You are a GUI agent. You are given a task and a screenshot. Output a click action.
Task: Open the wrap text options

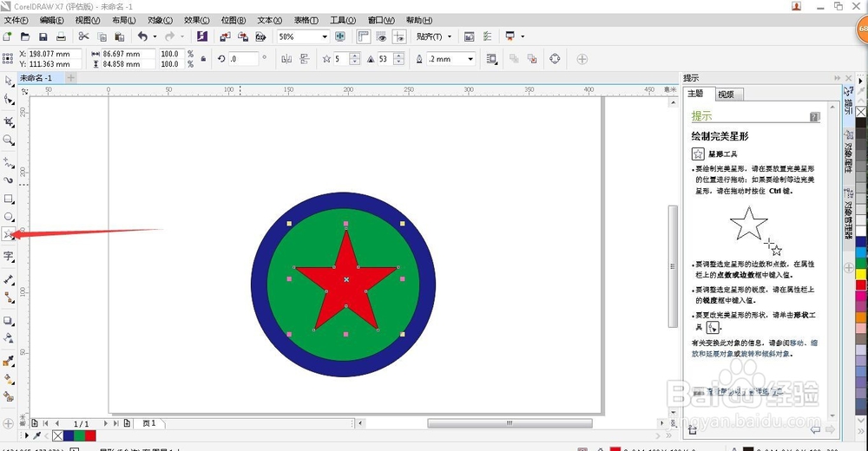click(x=491, y=59)
